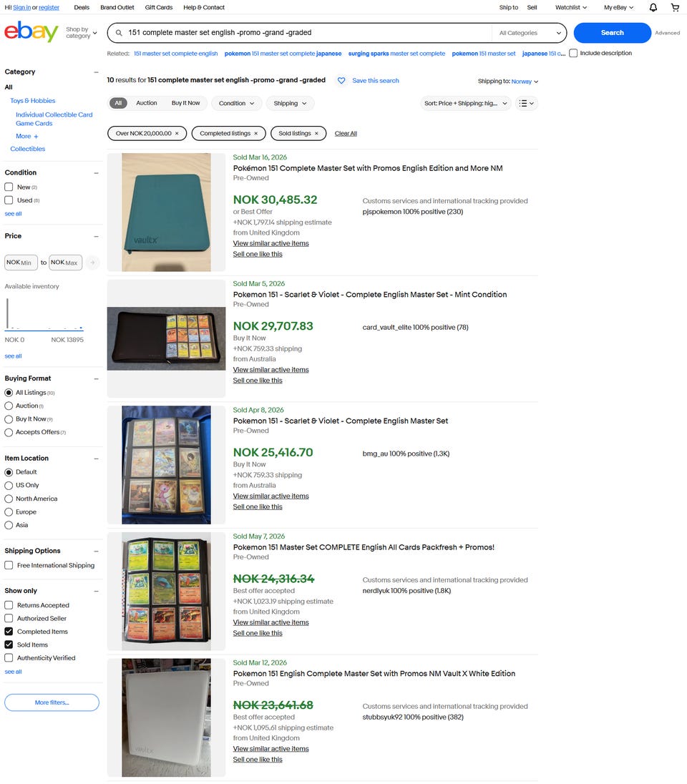
Task: Collapse the Show only section
Action: click(96, 591)
